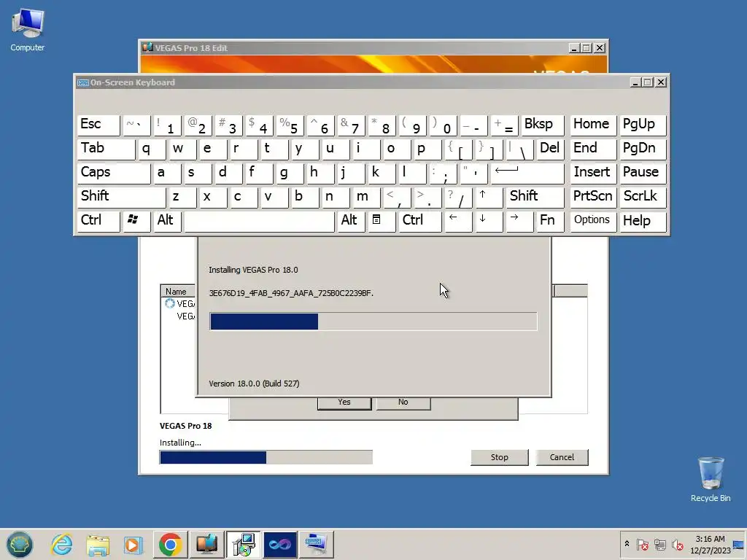
Task: Tap the number 5 key
Action: (290, 125)
